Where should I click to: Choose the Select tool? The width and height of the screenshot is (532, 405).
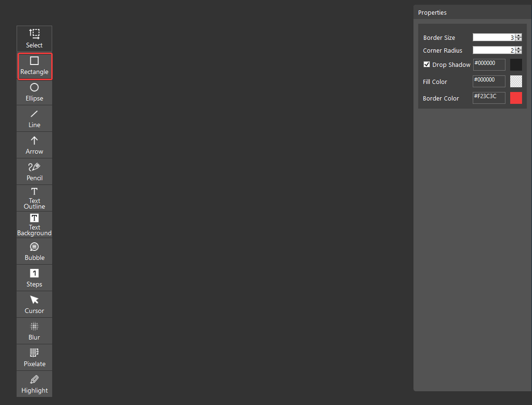coord(34,39)
